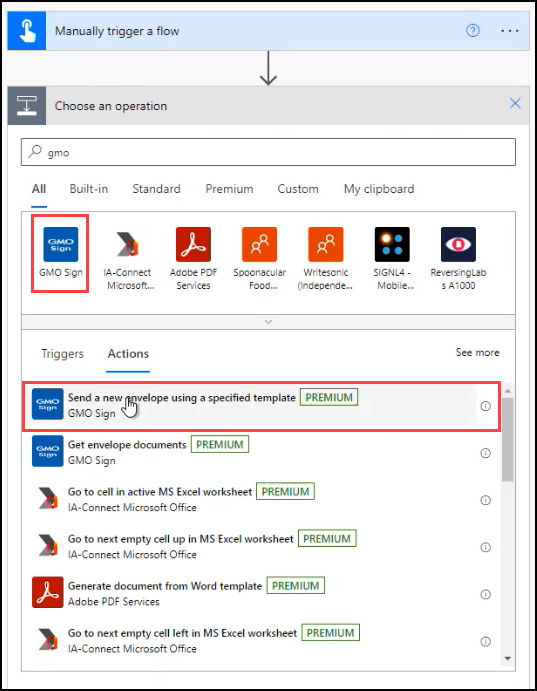Choose Go to cell in active MS Excel worksheet
The height and width of the screenshot is (691, 537).
[x=261, y=499]
